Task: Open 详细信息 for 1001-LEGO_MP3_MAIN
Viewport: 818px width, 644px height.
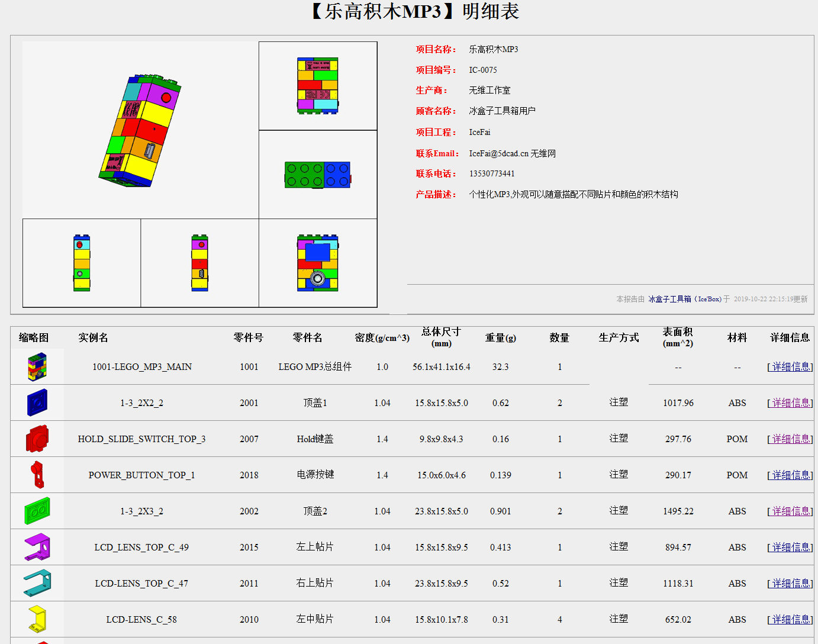Action: pyautogui.click(x=790, y=367)
